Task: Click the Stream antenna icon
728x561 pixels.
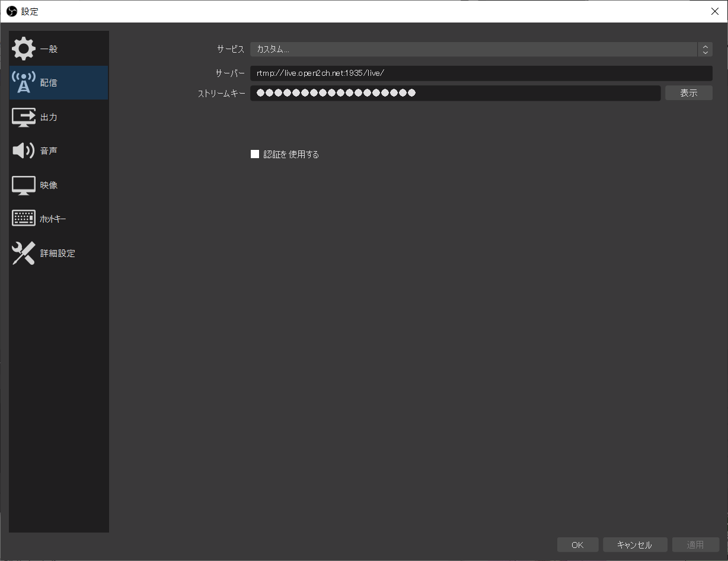Action: click(24, 83)
